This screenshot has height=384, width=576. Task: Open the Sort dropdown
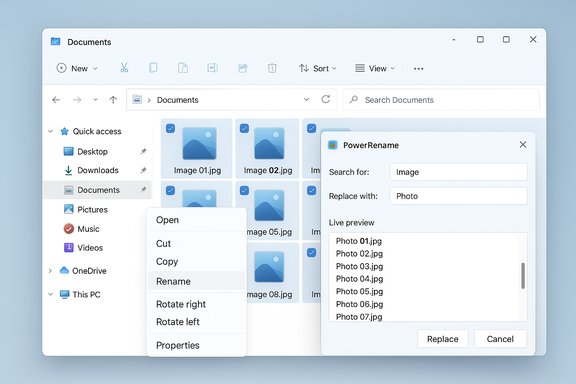[x=317, y=68]
